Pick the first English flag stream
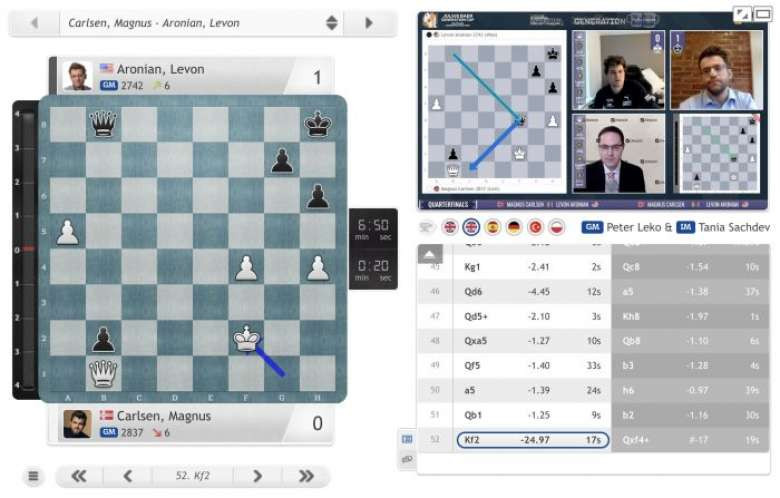Image resolution: width=780 pixels, height=498 pixels. click(x=449, y=227)
